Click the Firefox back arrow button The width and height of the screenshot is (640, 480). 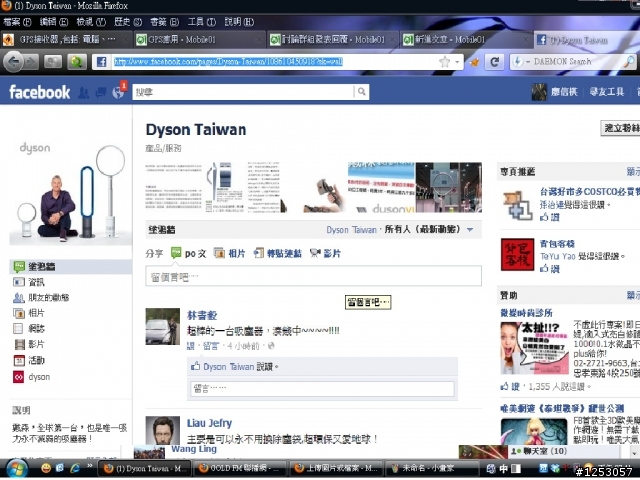coord(13,62)
